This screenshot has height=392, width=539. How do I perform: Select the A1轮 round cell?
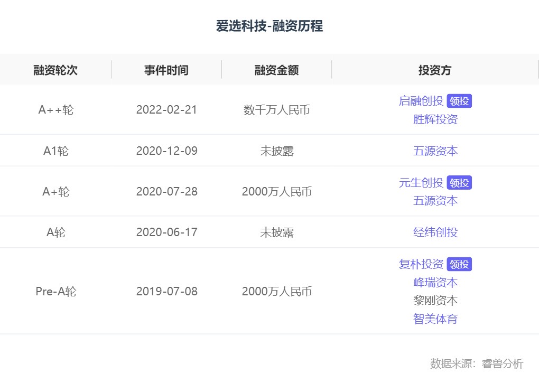point(55,151)
